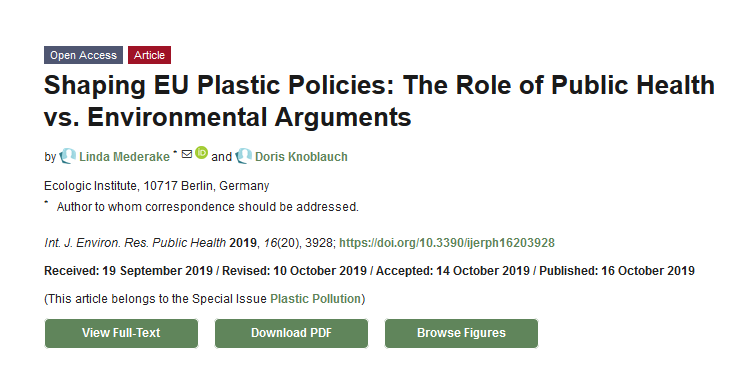
Task: Click the Int. J. Environ. Res. Public Health journal name
Action: (x=135, y=242)
